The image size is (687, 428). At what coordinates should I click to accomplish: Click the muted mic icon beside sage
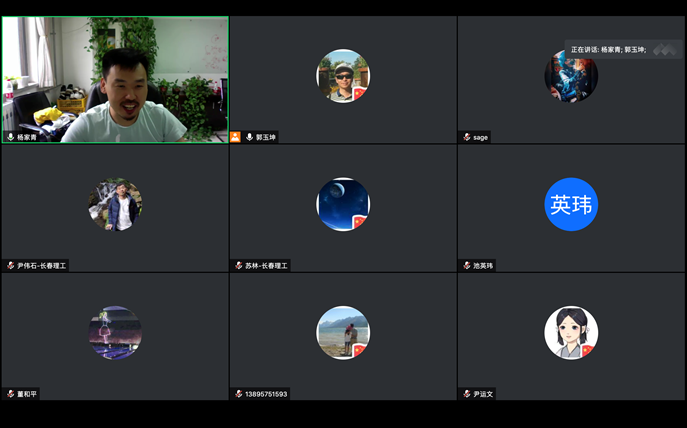[467, 137]
